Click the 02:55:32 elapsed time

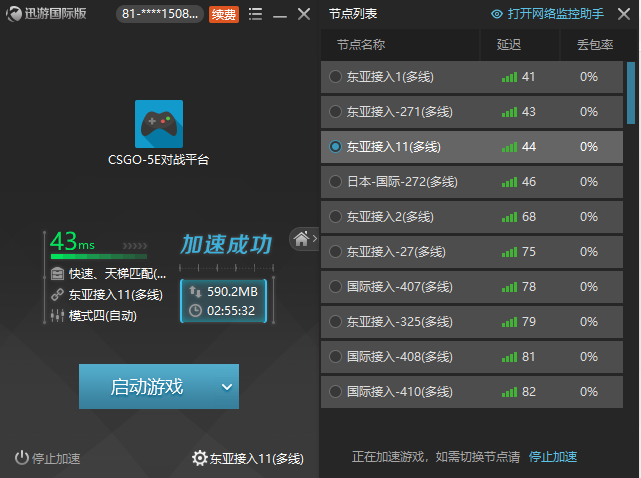point(231,311)
